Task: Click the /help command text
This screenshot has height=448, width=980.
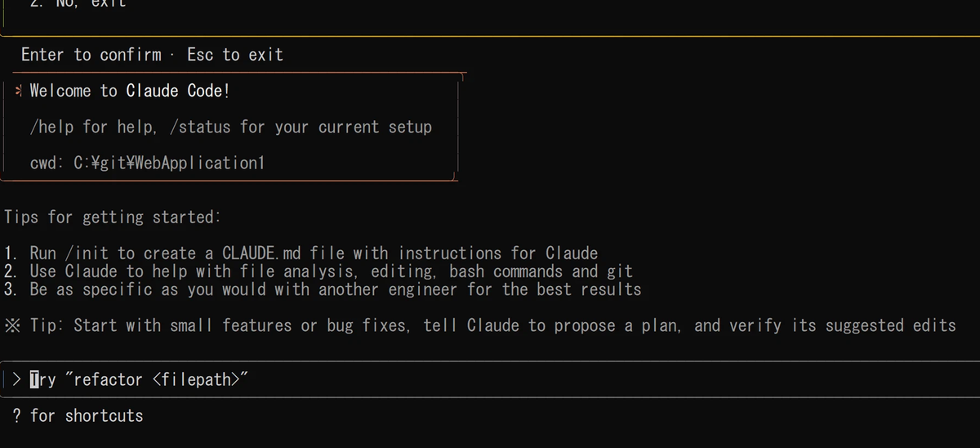Action: pos(52,127)
